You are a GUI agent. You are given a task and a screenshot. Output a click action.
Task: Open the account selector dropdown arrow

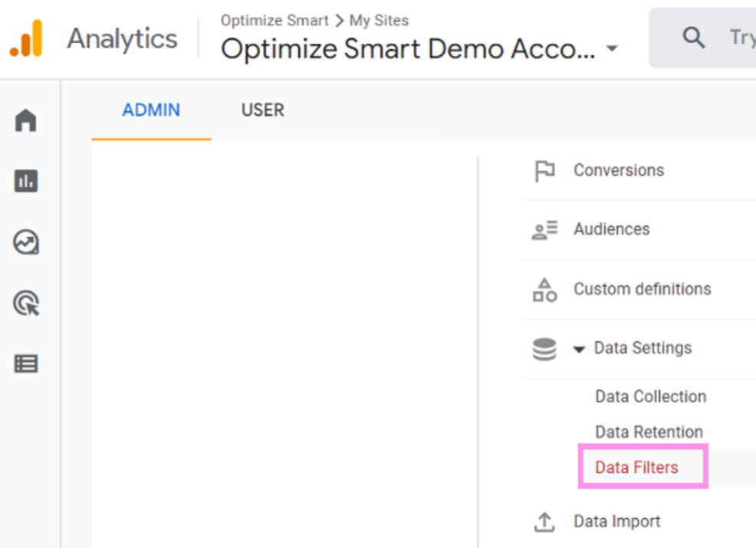tap(611, 49)
